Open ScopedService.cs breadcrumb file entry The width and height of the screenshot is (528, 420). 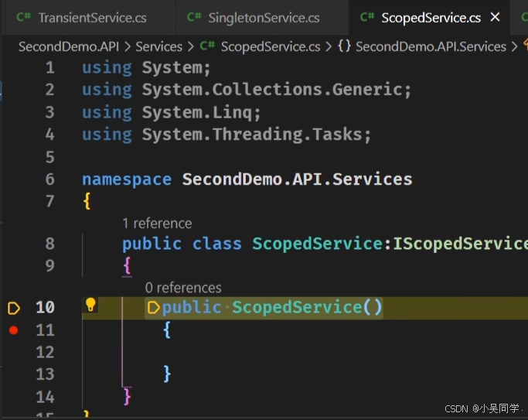tap(271, 46)
